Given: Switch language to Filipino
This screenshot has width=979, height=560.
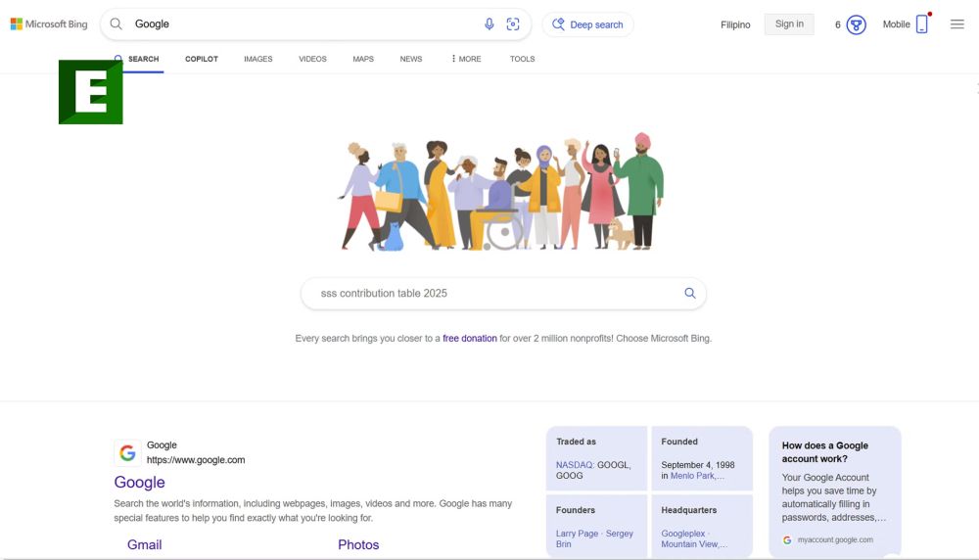Looking at the screenshot, I should (735, 25).
